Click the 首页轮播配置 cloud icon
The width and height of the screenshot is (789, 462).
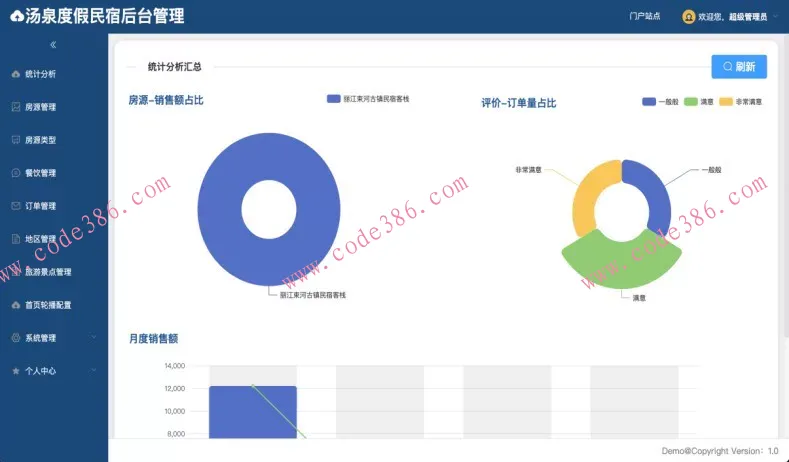[16, 305]
